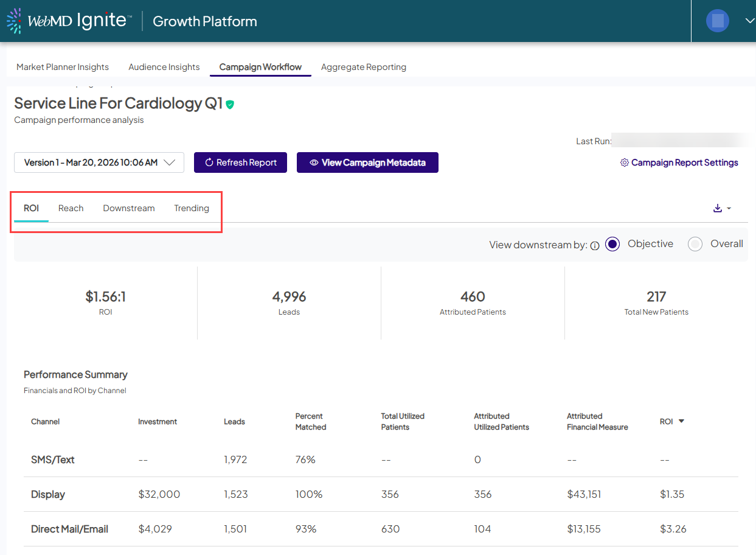Viewport: 756px width, 555px height.
Task: Click the download report icon
Action: click(718, 208)
